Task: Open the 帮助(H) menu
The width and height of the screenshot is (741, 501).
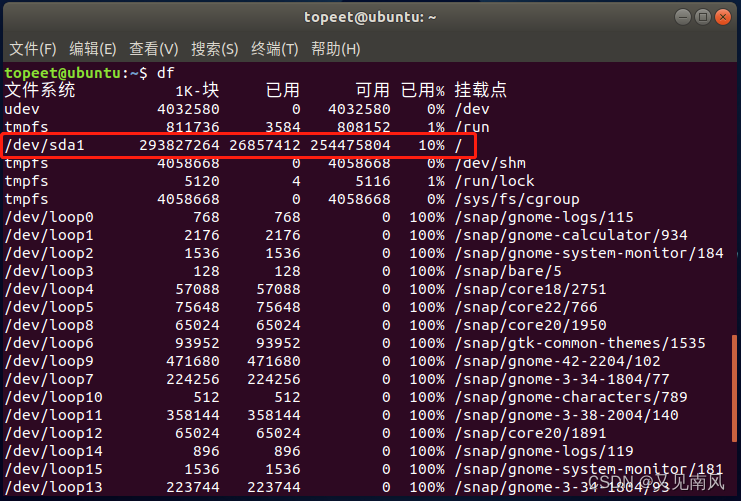Action: click(336, 49)
